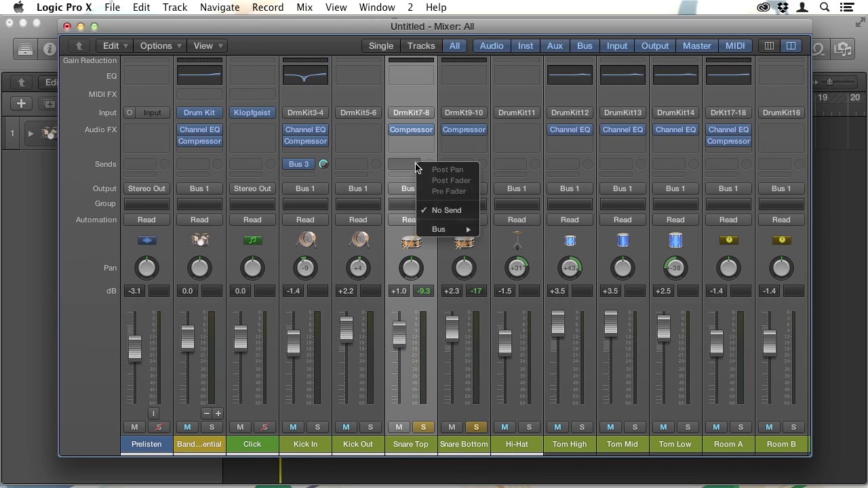
Task: Click the Room B track yellow icon
Action: pyautogui.click(x=782, y=240)
